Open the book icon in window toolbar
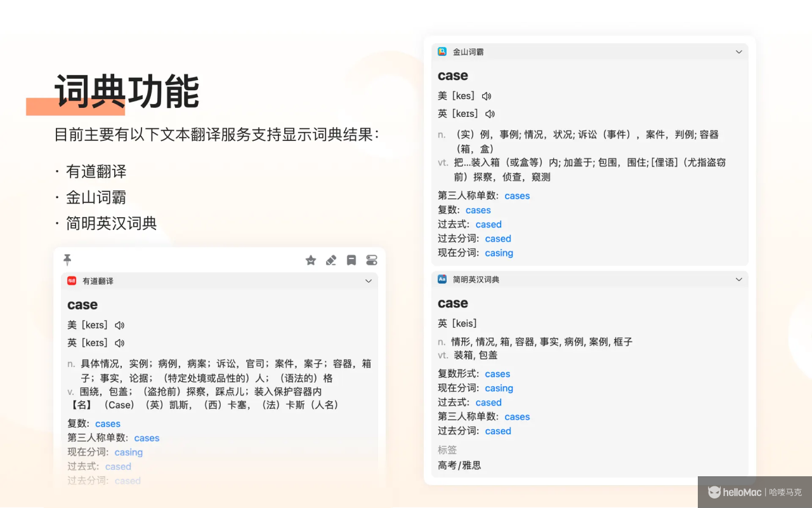The image size is (812, 508). 351,260
